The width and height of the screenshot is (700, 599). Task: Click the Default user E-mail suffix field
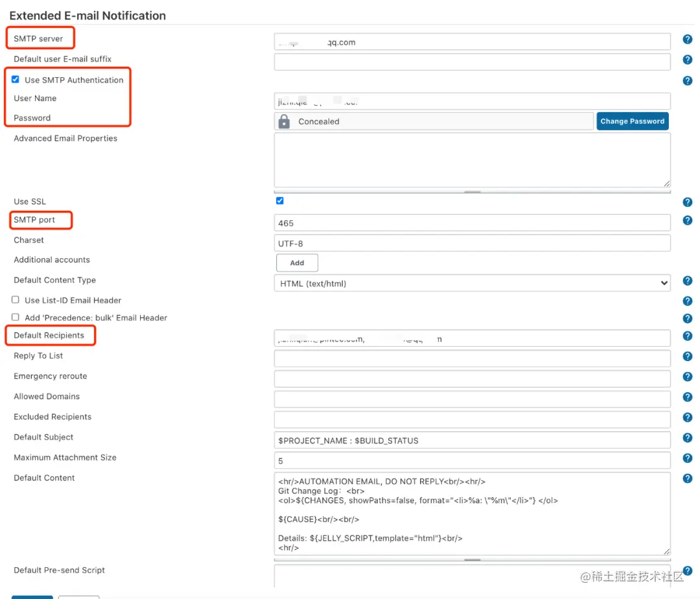pos(472,62)
